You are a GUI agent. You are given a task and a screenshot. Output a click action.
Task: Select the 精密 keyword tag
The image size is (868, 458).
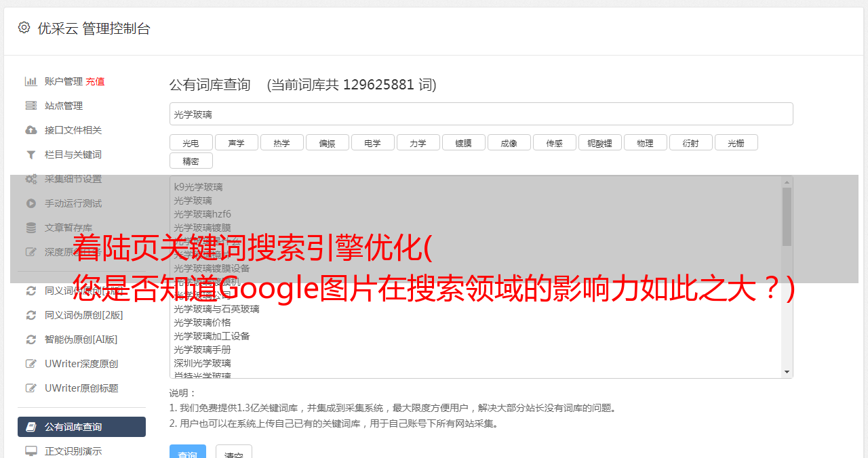(x=191, y=161)
